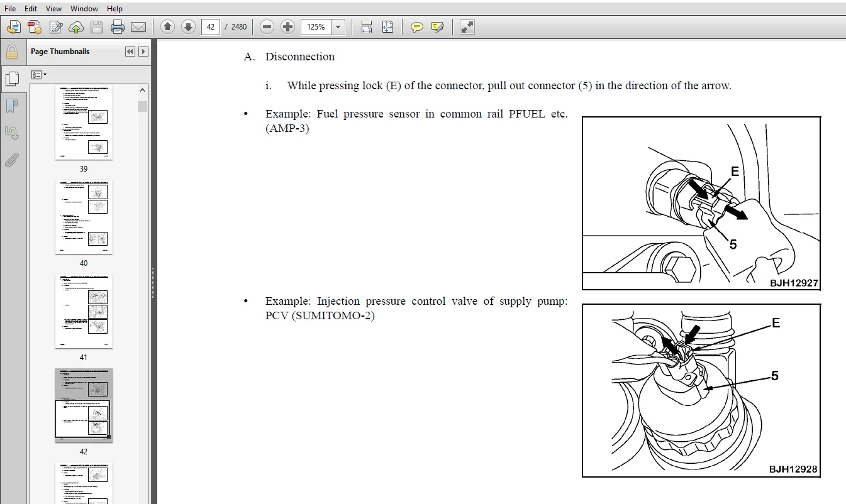Viewport: 846px width, 504px height.
Task: Click the figure image labeled BJH12928
Action: tap(701, 390)
